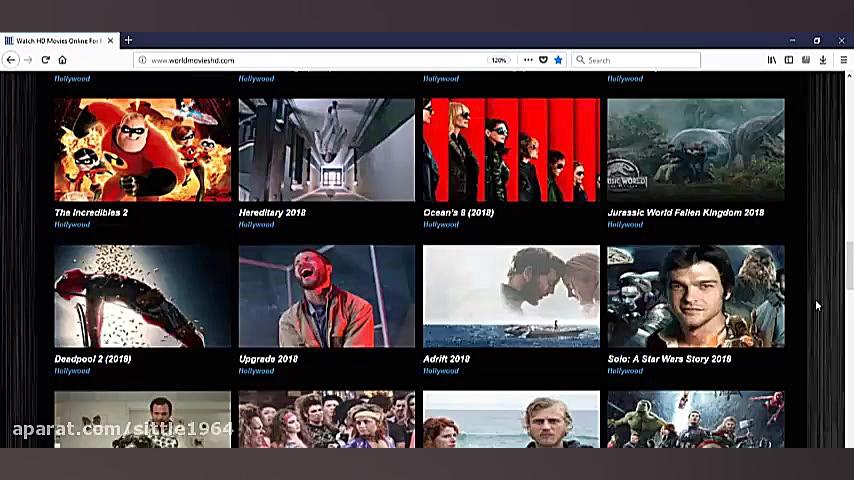This screenshot has height=480, width=854.
Task: Open Upgrade 2018 poster thumbnail
Action: click(x=327, y=296)
